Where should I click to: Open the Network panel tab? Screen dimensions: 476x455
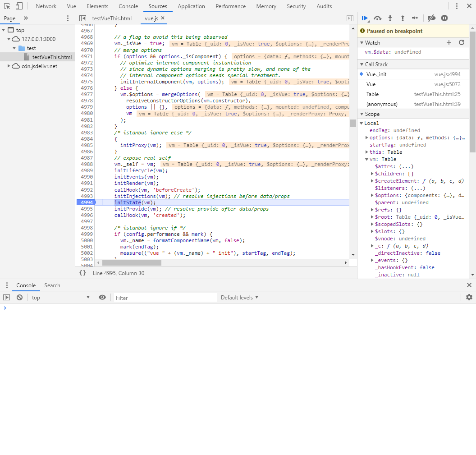coord(46,6)
